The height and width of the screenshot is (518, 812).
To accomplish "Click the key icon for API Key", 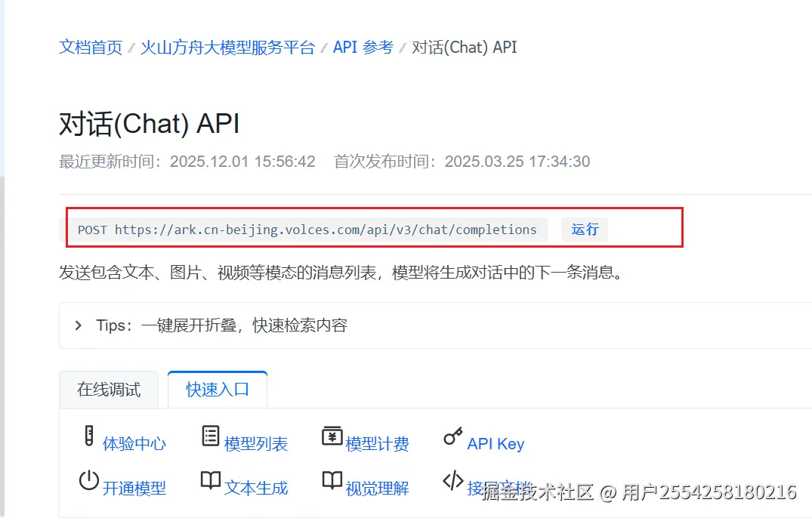I will pos(453,436).
